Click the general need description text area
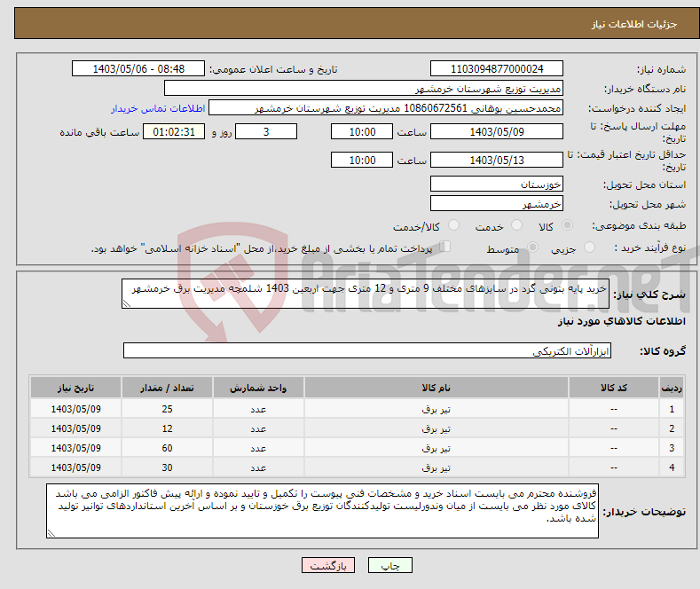This screenshot has width=700, height=589. (x=366, y=294)
